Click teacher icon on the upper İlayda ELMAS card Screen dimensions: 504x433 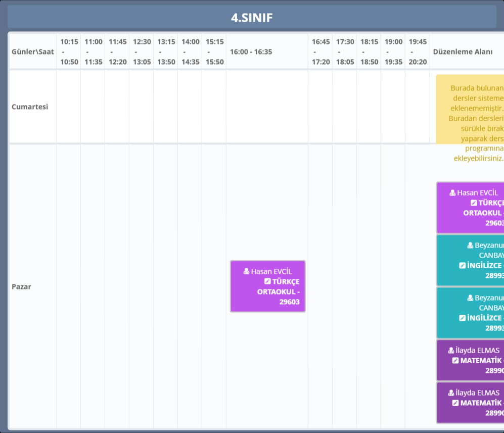(451, 350)
